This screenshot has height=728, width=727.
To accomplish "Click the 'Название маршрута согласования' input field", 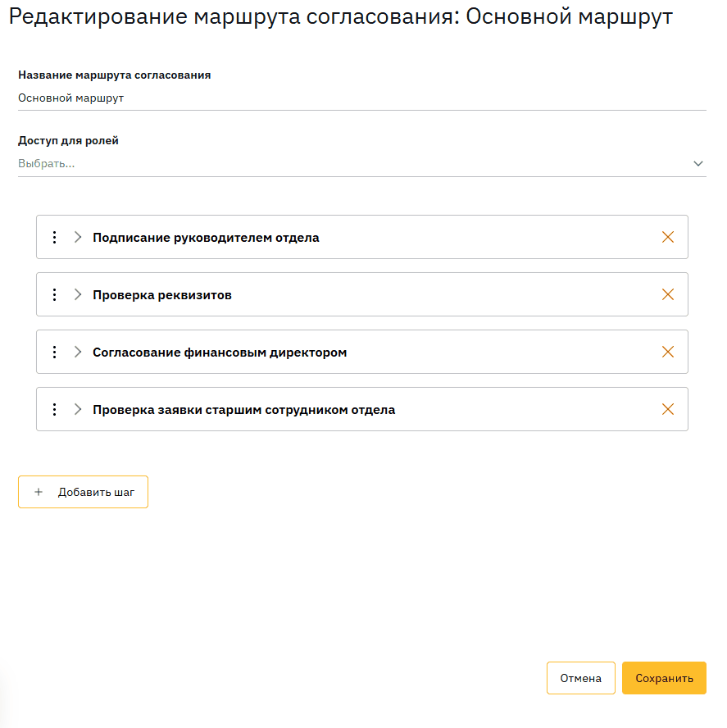I will pos(361,98).
